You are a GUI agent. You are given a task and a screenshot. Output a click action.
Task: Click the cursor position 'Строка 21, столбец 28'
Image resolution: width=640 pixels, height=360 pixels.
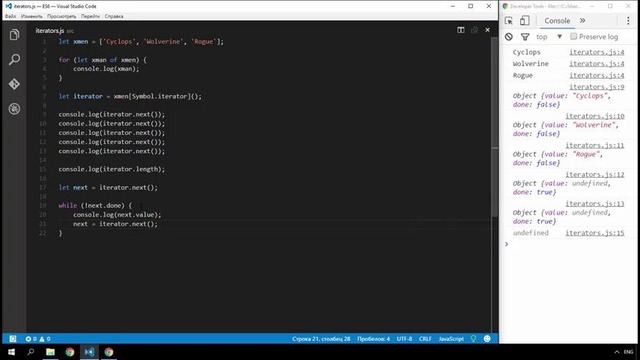click(321, 339)
